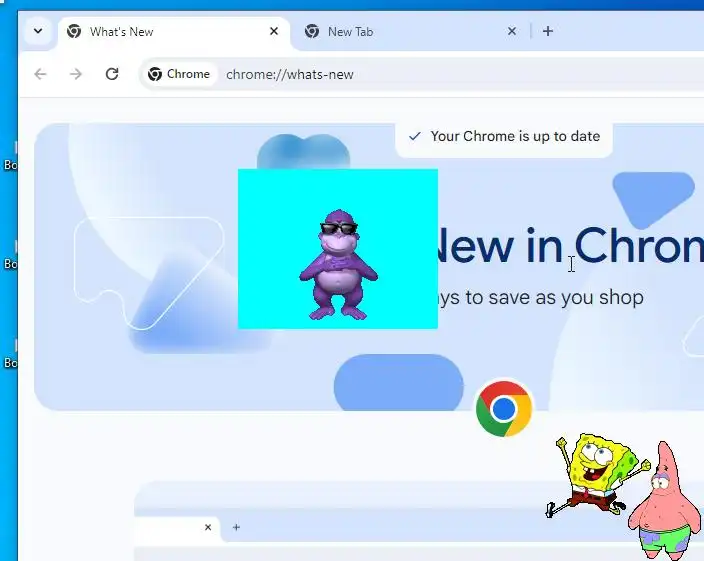The image size is (704, 561).
Task: Switch to the What's New tab
Action: (174, 32)
